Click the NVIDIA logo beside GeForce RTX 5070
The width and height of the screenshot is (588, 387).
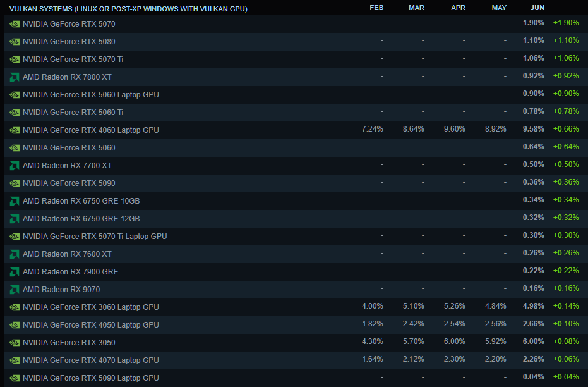click(15, 24)
